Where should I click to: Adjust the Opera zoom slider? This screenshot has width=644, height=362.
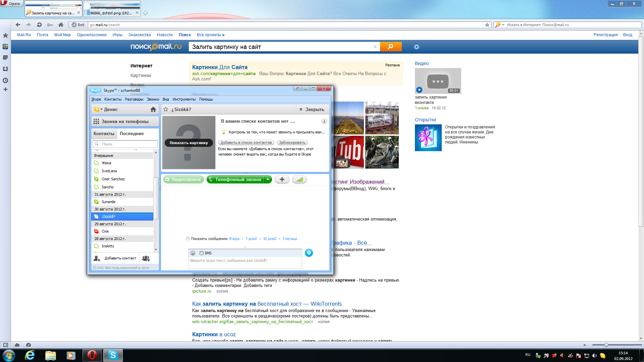(x=606, y=345)
